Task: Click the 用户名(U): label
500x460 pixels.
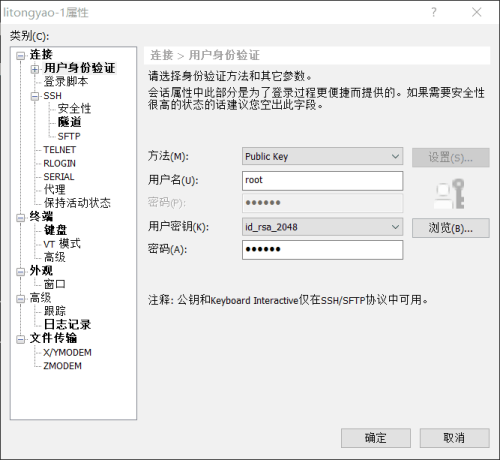Action: (173, 180)
